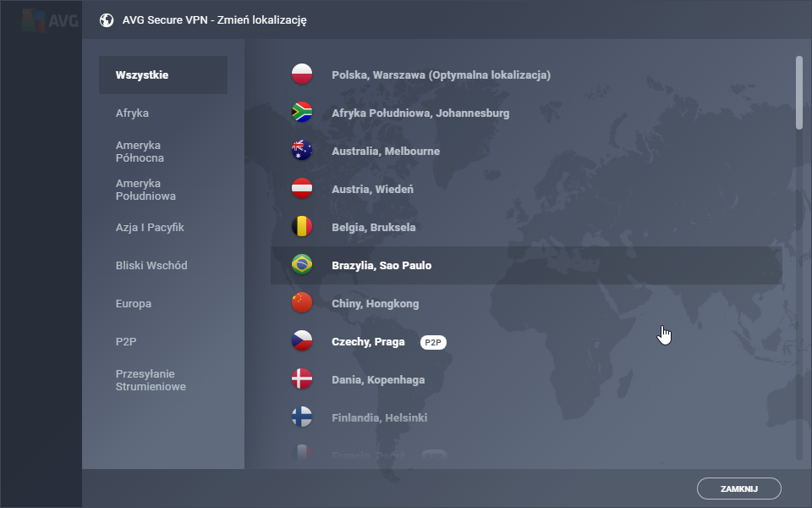Show P2P locations in sidebar
The width and height of the screenshot is (812, 508).
pyautogui.click(x=125, y=342)
